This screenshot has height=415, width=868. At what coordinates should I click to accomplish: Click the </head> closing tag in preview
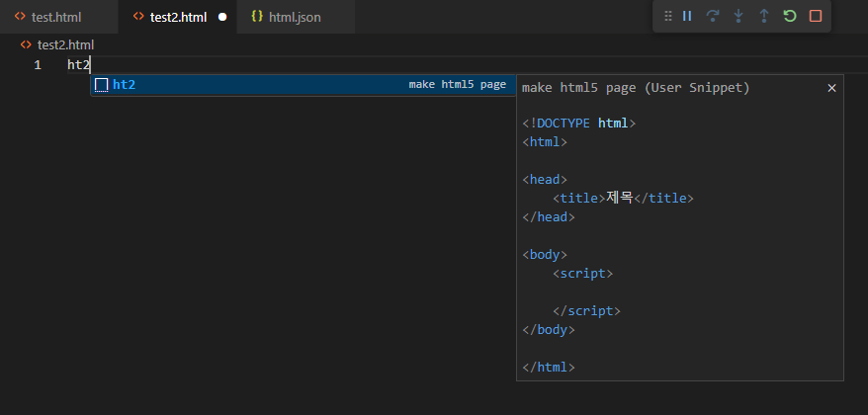point(549,217)
